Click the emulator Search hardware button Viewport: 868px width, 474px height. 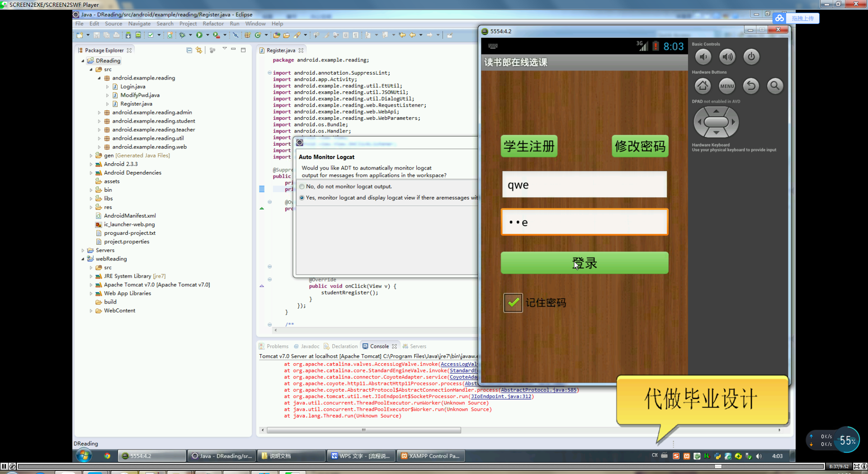775,86
